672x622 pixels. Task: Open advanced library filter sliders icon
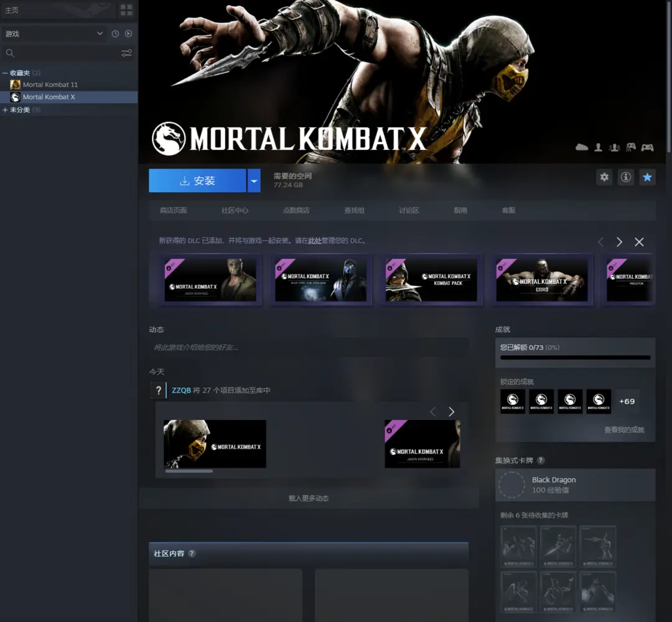[126, 53]
